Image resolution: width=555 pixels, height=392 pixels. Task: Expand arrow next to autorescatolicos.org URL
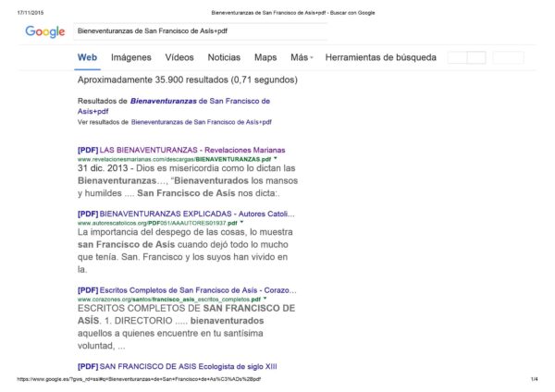point(241,223)
